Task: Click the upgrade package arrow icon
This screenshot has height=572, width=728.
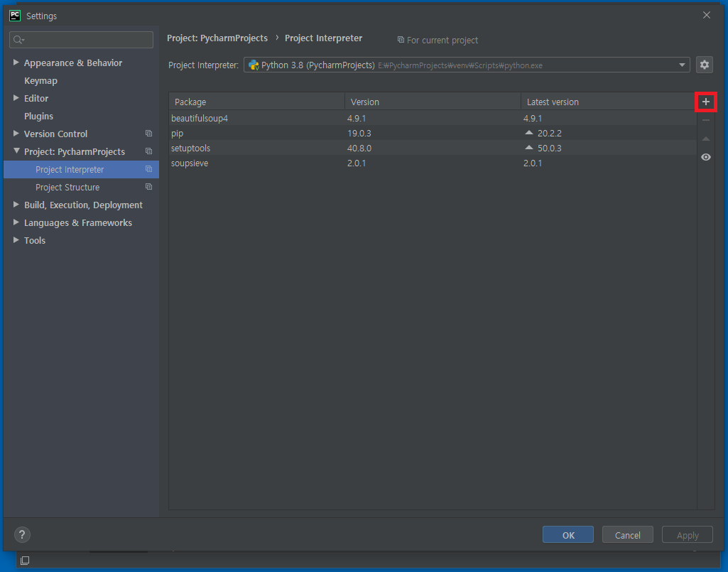Action: tap(706, 139)
